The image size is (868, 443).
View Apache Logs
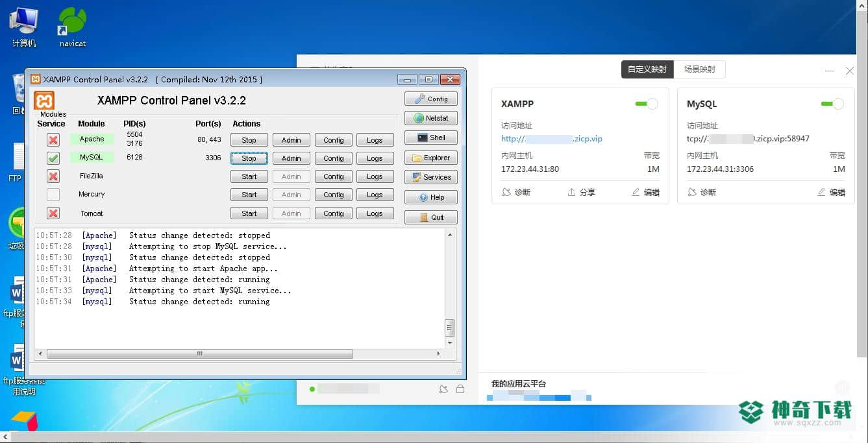click(375, 140)
